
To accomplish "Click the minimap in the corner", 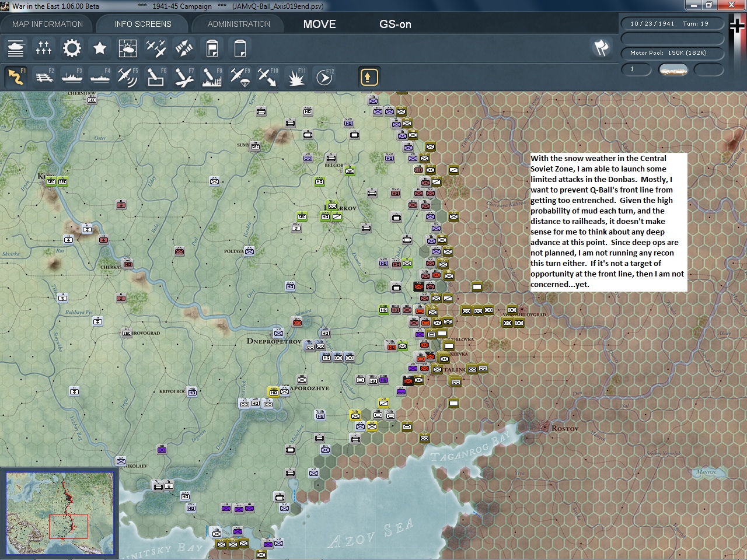I will coord(60,513).
